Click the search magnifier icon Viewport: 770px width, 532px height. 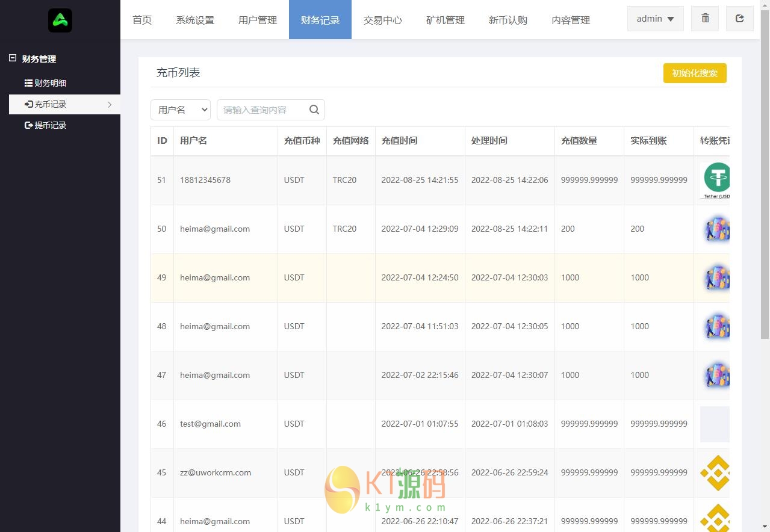tap(314, 110)
